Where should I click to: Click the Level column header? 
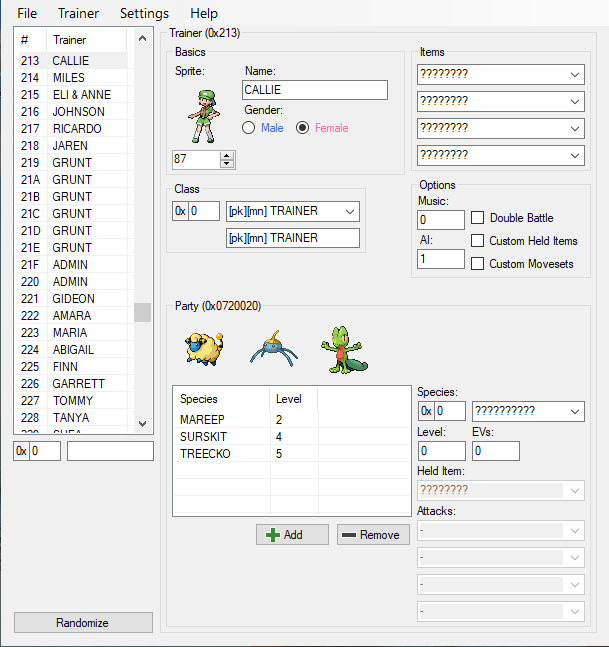point(293,399)
